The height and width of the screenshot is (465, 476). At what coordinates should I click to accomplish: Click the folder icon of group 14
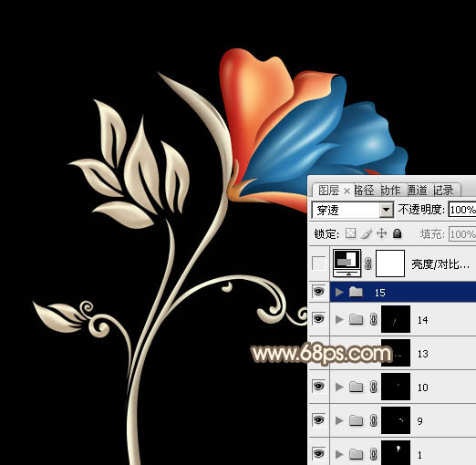coord(356,319)
